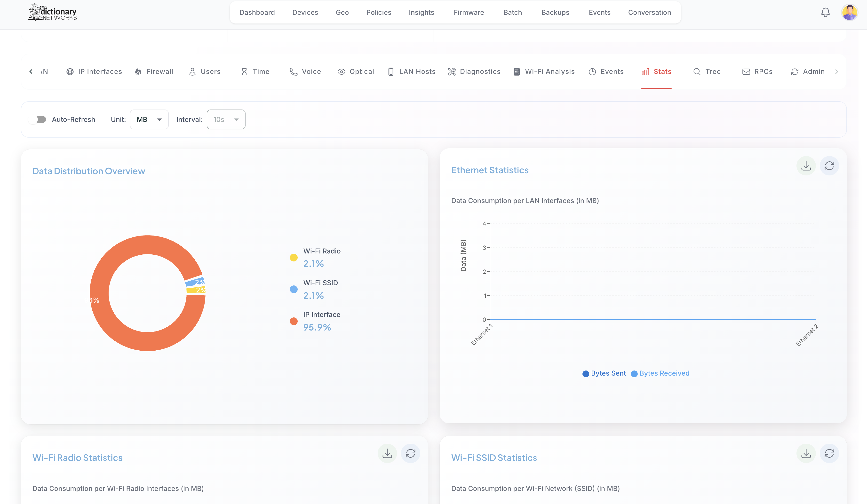Refresh Wi-Fi SSID Statistics chart
This screenshot has height=504, width=867.
829,453
